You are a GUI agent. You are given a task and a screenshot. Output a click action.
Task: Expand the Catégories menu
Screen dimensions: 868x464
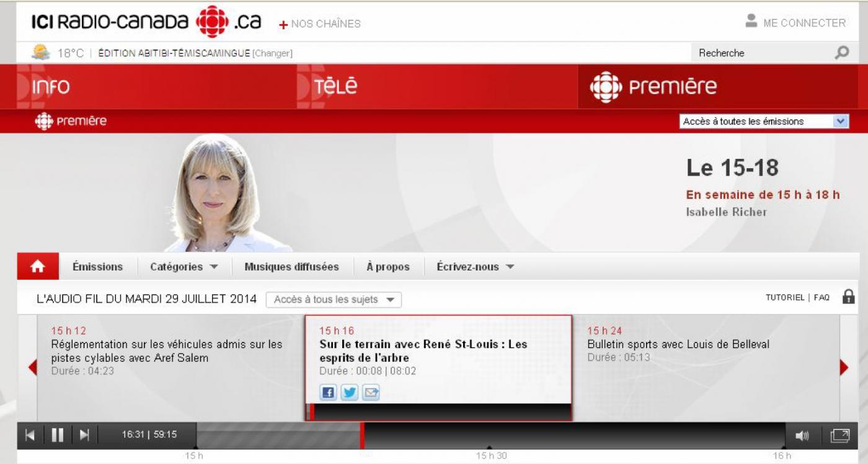(184, 267)
